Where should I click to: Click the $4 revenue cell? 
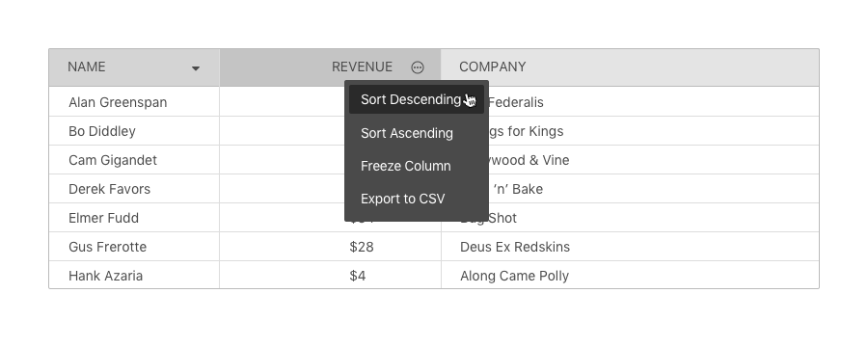(x=331, y=275)
